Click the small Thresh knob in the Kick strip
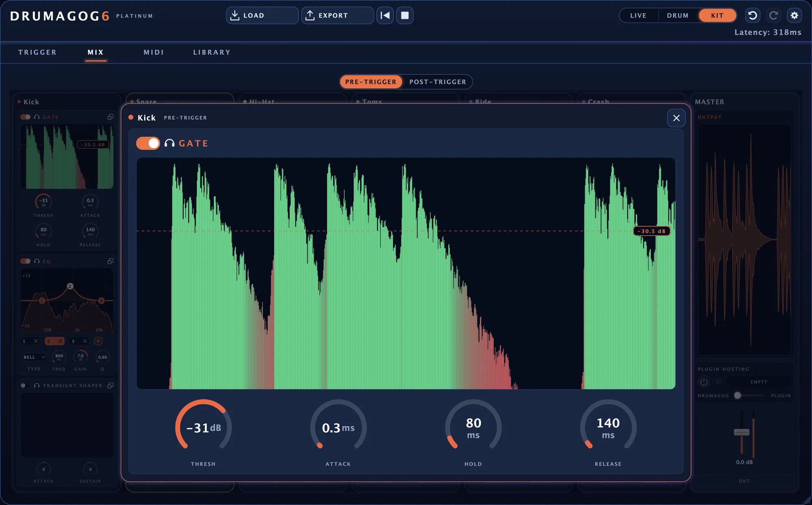 pos(44,202)
